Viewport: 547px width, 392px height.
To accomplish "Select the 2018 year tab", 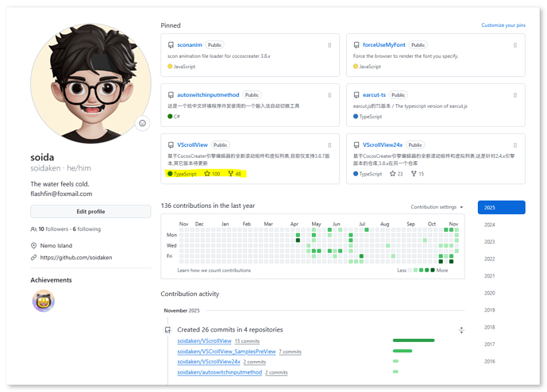I will coord(489,327).
